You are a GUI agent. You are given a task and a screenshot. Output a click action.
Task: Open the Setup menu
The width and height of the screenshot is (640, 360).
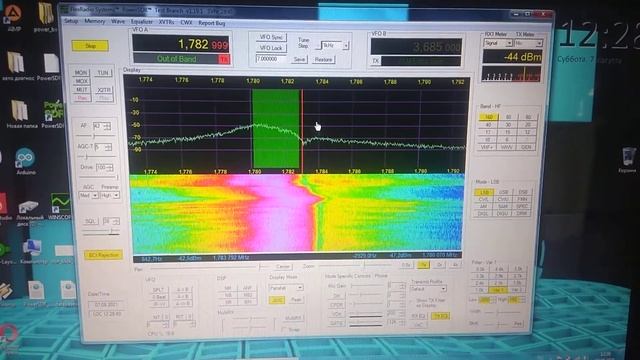click(71, 21)
